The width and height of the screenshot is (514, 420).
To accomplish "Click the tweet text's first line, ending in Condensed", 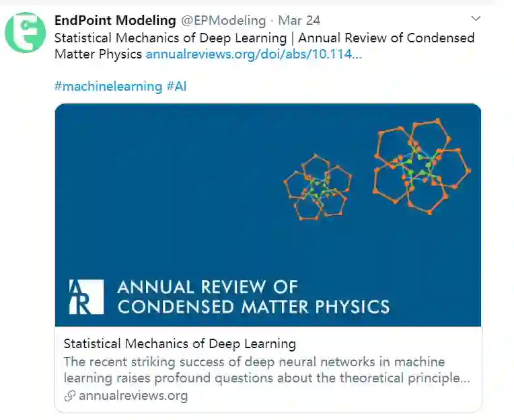I will [x=264, y=38].
